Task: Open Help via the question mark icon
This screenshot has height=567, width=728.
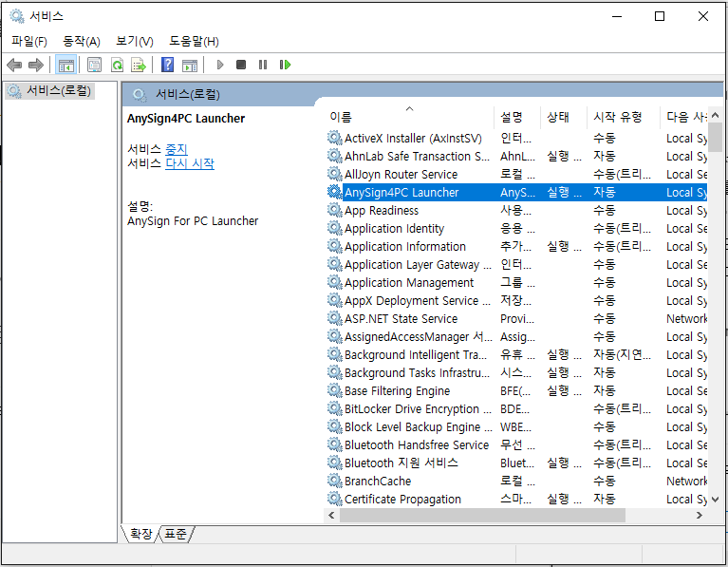Action: (167, 65)
